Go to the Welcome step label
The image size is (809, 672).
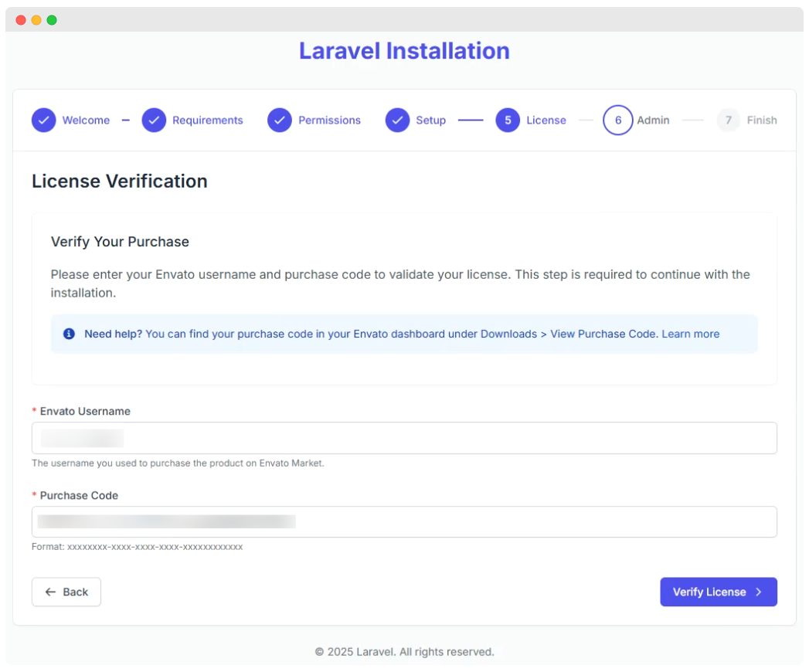coord(86,120)
